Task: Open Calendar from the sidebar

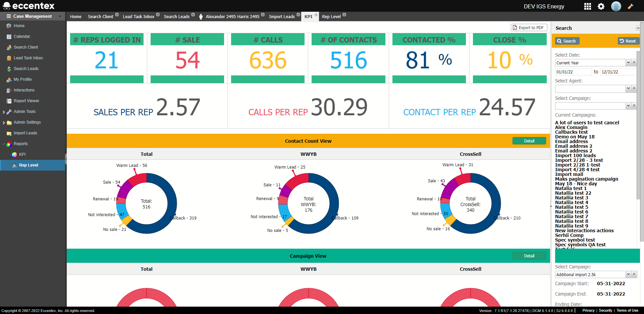Action: (22, 37)
